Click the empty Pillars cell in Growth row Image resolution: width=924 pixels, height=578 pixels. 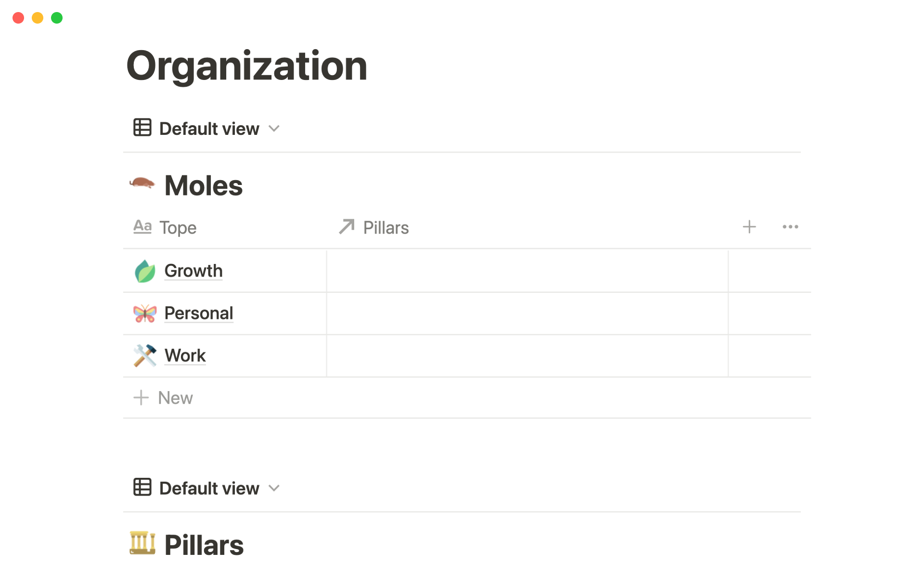(527, 271)
